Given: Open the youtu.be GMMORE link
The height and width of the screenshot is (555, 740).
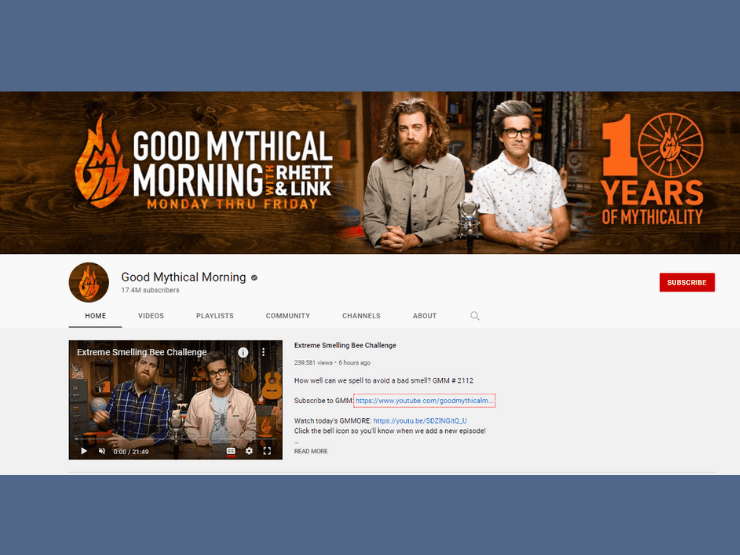Looking at the screenshot, I should point(420,420).
